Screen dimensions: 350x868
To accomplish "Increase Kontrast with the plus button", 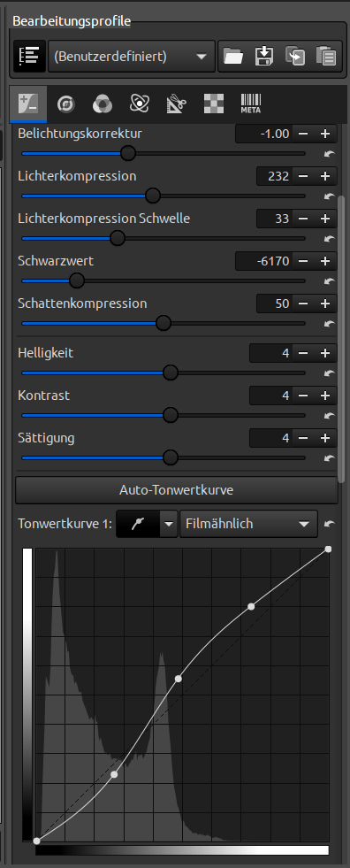I will tap(325, 396).
